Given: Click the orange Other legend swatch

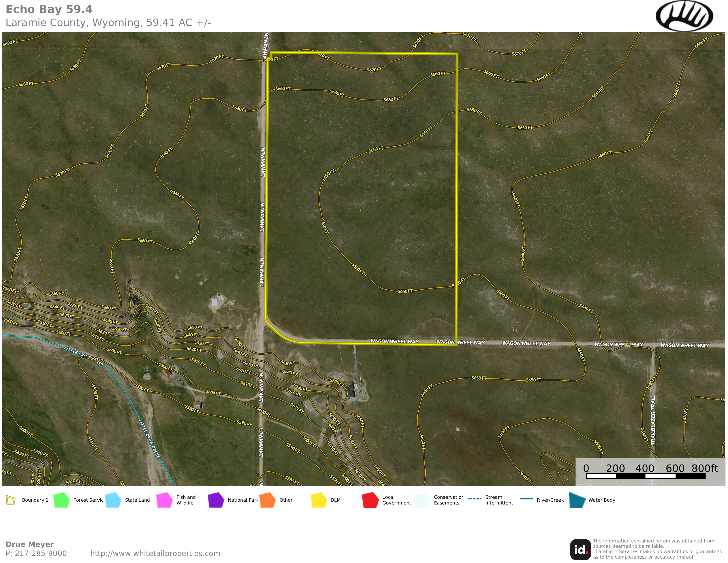Looking at the screenshot, I should [267, 500].
